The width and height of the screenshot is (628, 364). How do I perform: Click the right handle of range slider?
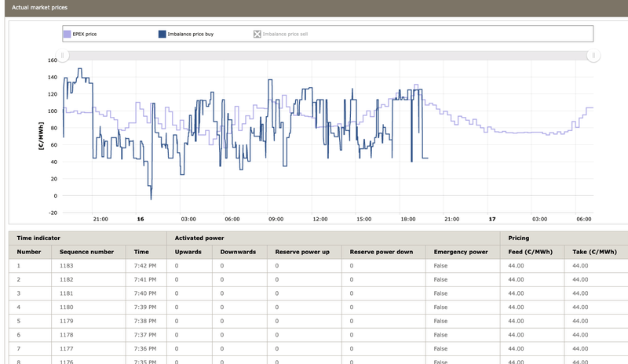(594, 56)
